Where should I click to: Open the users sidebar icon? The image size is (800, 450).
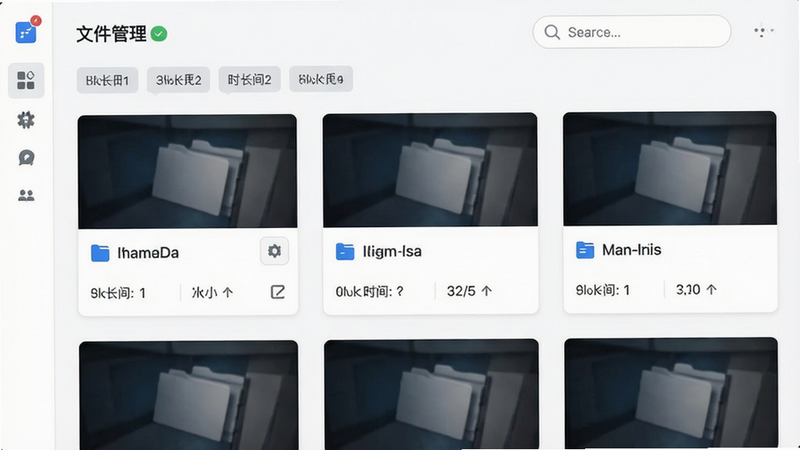pyautogui.click(x=26, y=195)
